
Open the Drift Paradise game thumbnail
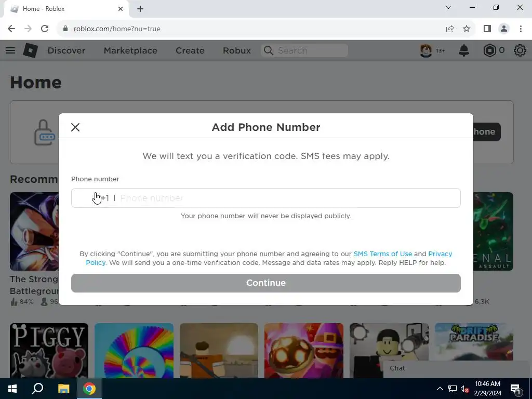coord(474,342)
